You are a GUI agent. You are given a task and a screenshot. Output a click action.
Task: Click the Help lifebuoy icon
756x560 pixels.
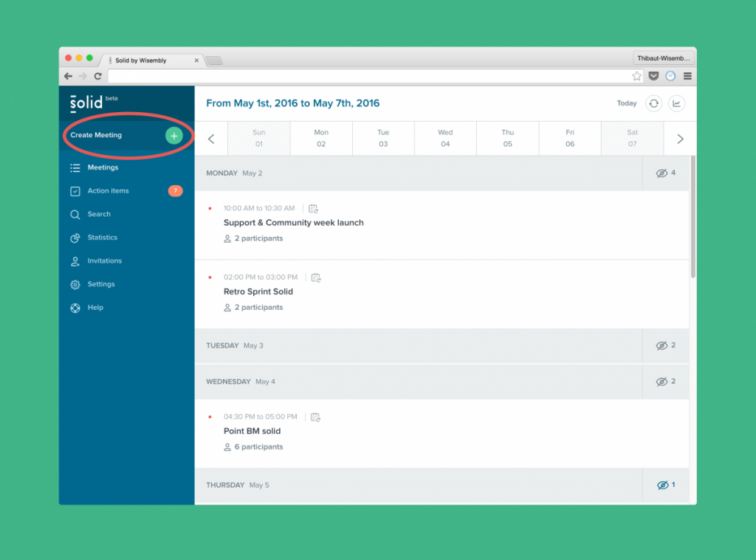pyautogui.click(x=75, y=308)
